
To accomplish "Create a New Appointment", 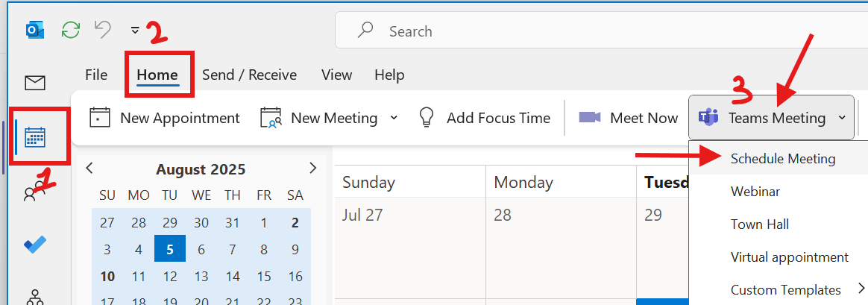I will point(165,118).
